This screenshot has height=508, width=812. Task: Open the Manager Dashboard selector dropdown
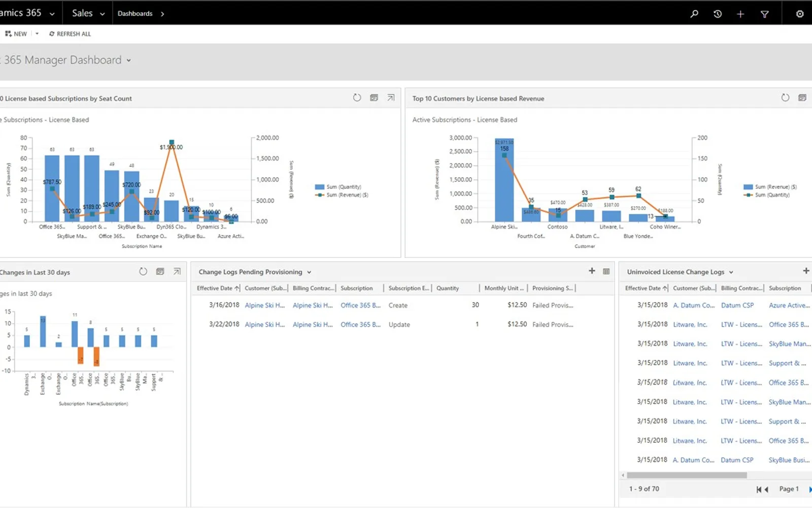(129, 60)
